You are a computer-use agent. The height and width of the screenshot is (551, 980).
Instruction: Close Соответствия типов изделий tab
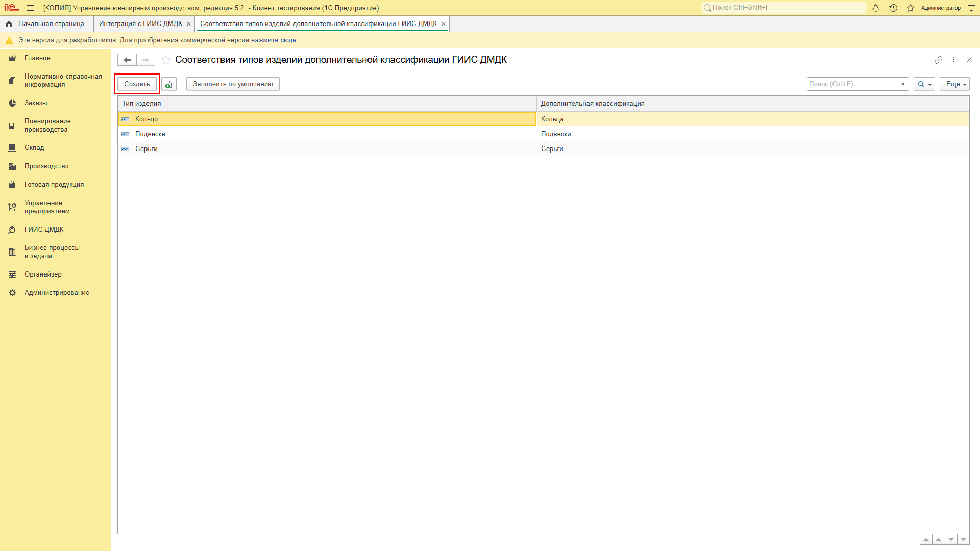[x=444, y=24]
